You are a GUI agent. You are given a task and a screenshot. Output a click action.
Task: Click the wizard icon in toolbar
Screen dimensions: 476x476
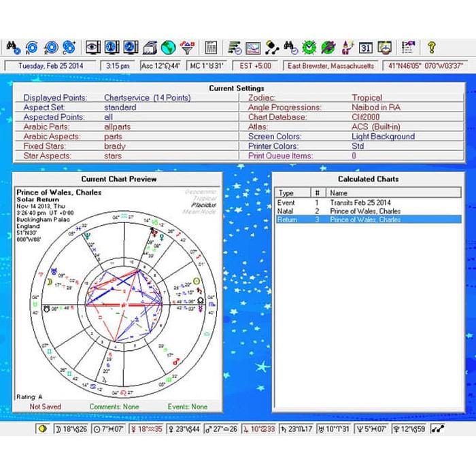pos(347,48)
